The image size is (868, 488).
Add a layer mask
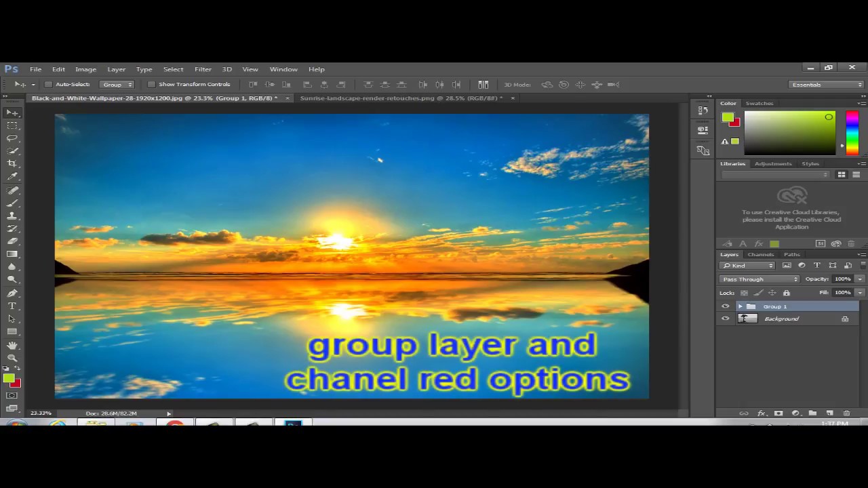[778, 413]
